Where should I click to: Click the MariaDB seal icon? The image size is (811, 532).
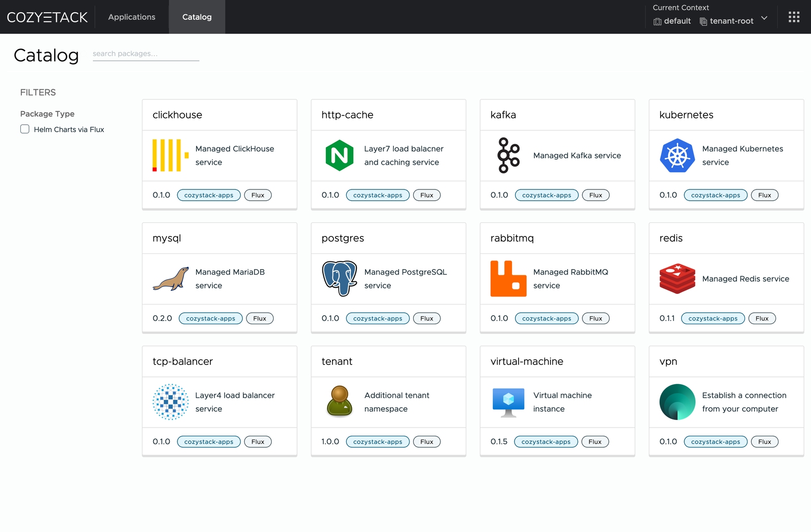point(170,279)
